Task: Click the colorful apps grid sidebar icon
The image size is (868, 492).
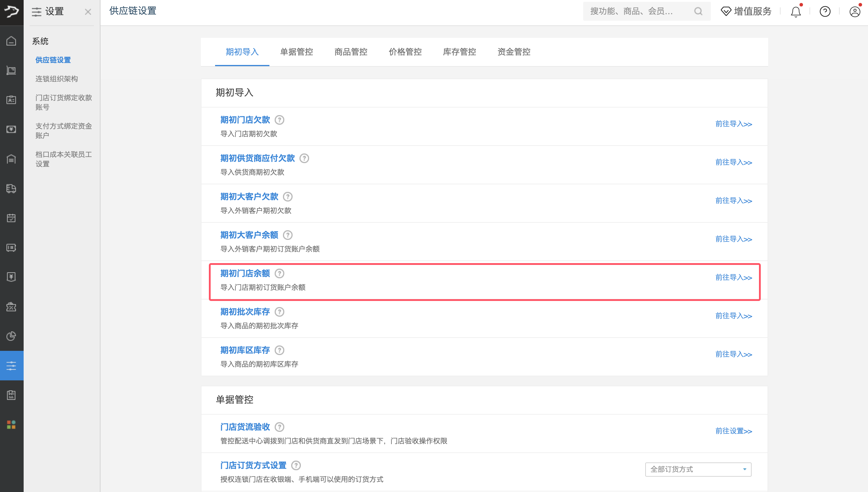Action: 12,424
